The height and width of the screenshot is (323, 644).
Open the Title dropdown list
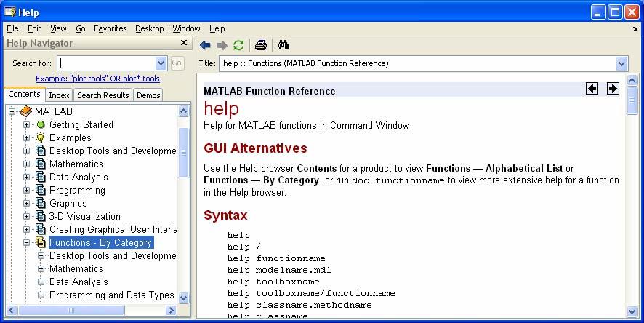[621, 64]
